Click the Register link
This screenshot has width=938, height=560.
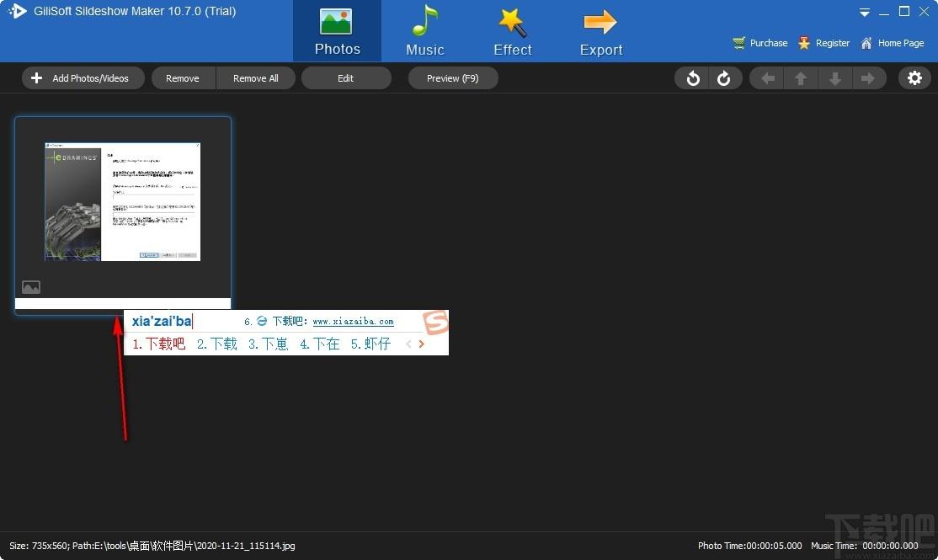coord(823,43)
